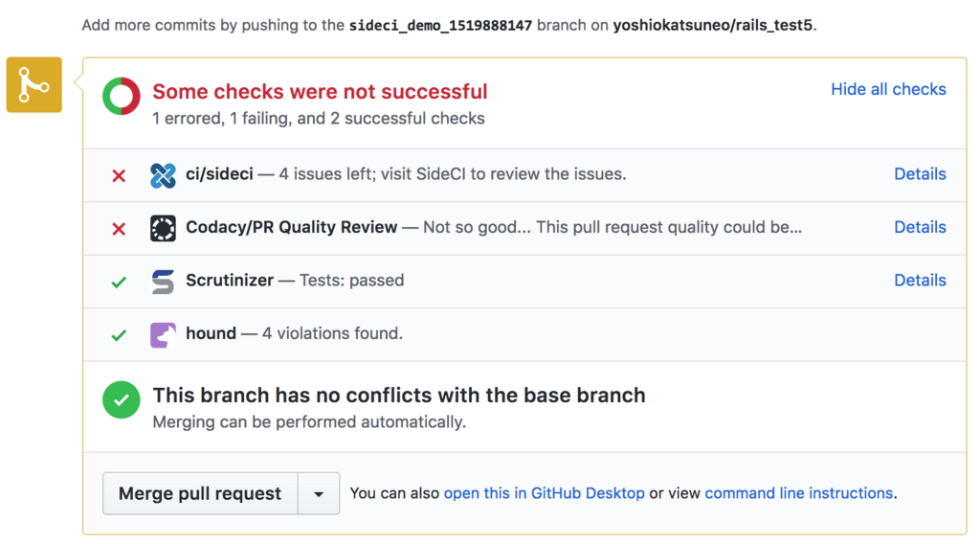Click the red X beside ci/sideci
This screenshot has width=980, height=544.
pyautogui.click(x=119, y=175)
